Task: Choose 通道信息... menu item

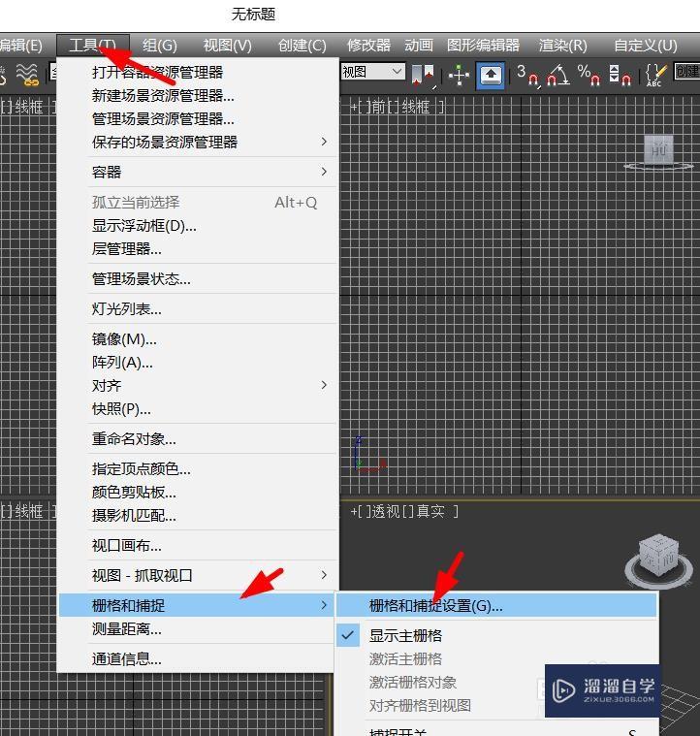Action: [x=197, y=659]
